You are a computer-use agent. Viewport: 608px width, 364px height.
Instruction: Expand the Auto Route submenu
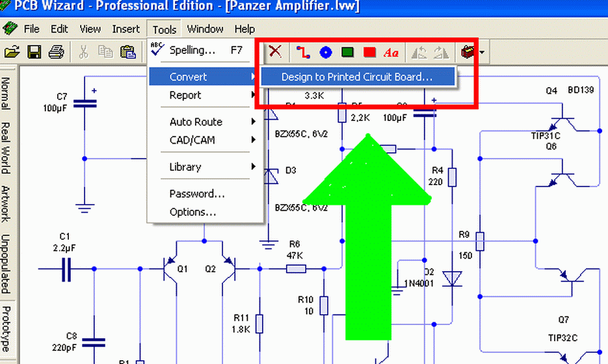point(206,122)
